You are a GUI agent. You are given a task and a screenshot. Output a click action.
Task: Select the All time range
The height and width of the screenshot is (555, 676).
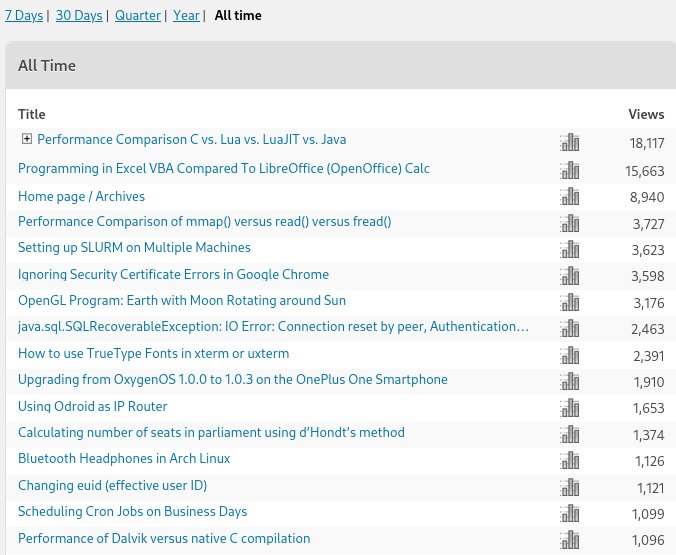(238, 16)
